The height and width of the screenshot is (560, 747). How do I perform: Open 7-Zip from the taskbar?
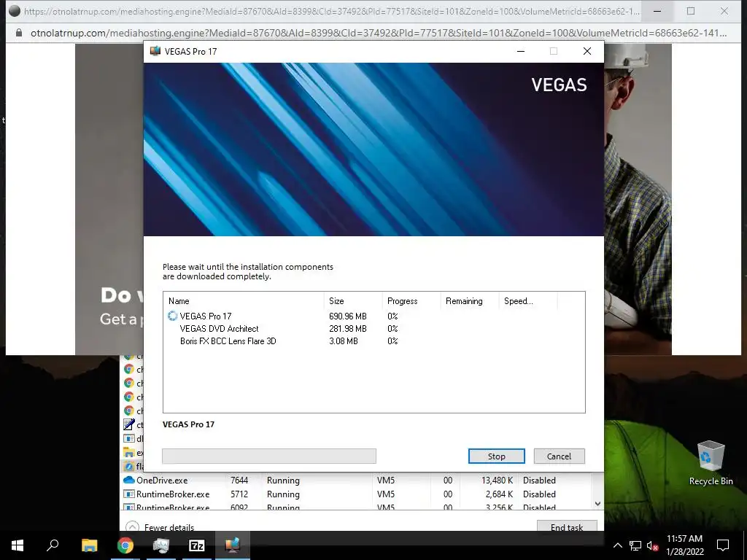tap(197, 545)
